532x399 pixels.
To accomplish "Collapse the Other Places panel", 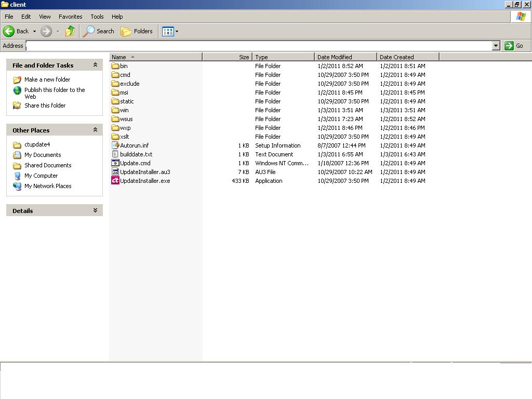I will [x=96, y=129].
